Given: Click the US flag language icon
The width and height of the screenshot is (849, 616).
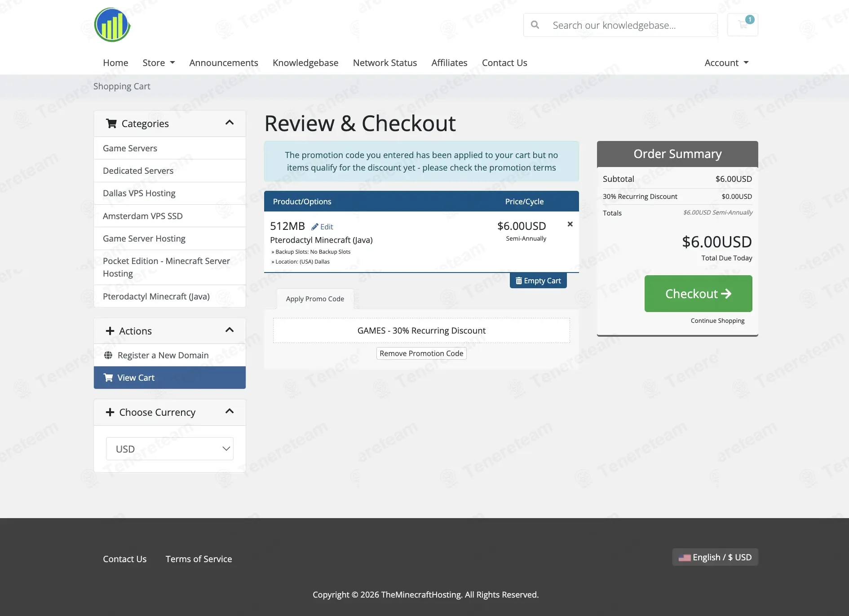Looking at the screenshot, I should [685, 558].
